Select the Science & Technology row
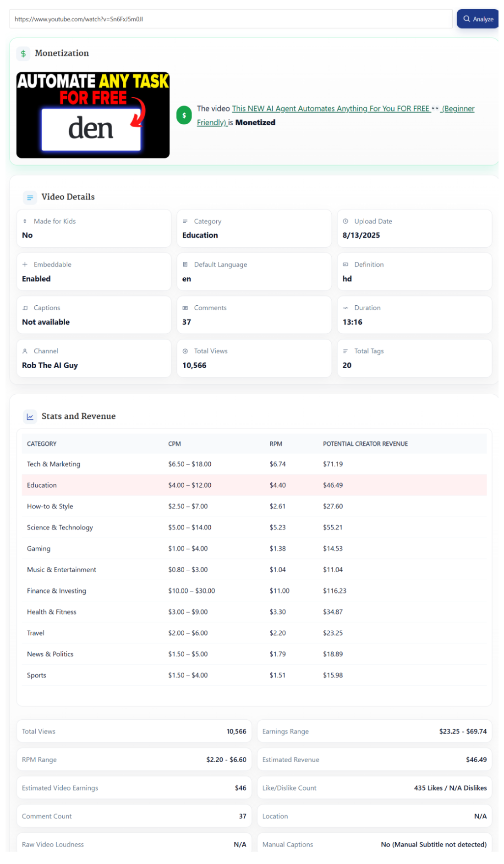 point(254,527)
